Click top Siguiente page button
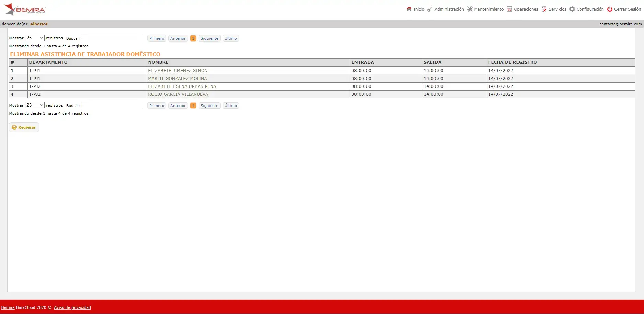This screenshot has width=644, height=314. pos(209,38)
